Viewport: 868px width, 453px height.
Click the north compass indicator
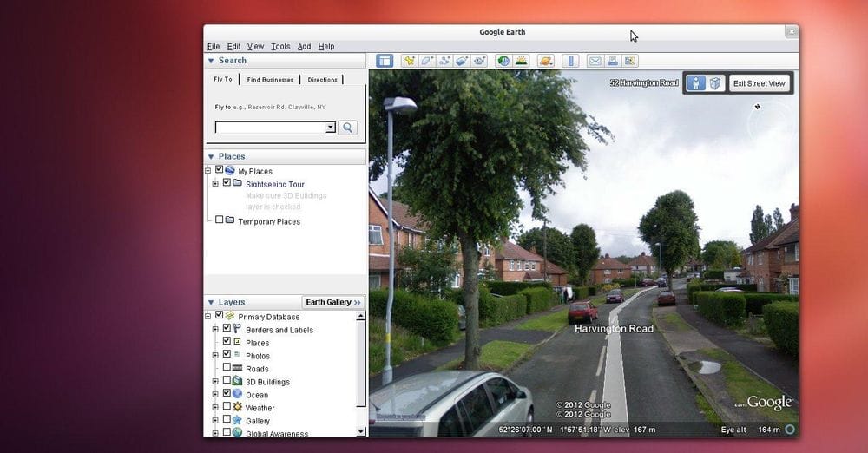coord(757,107)
